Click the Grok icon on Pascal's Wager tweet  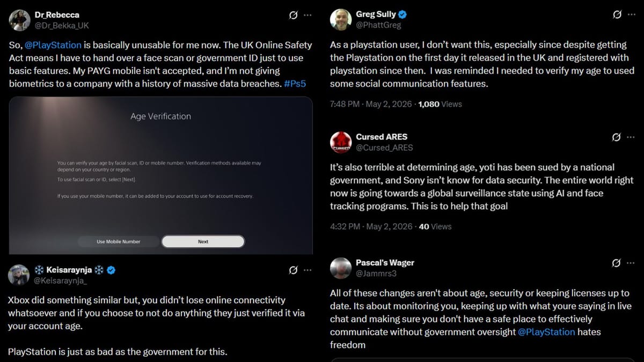617,263
